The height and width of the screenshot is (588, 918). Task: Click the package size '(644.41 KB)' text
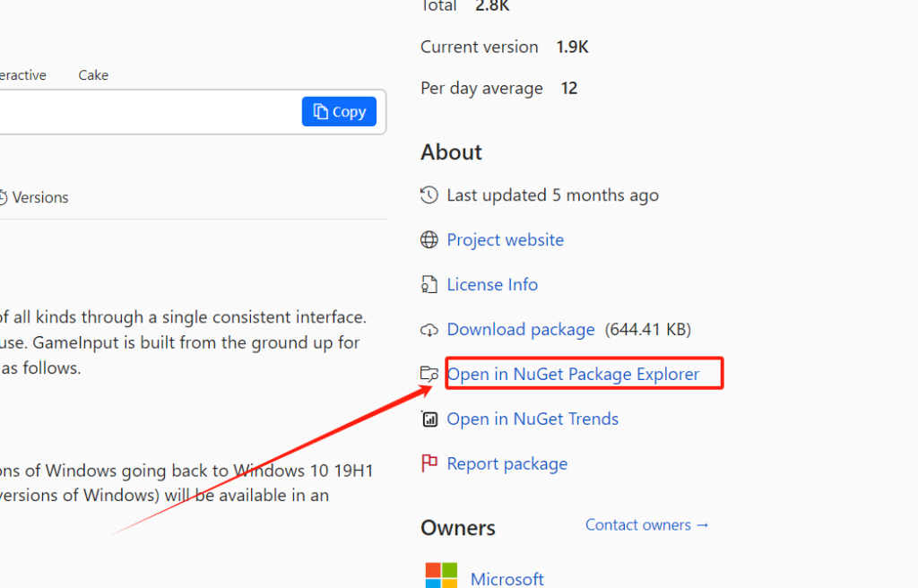(648, 329)
